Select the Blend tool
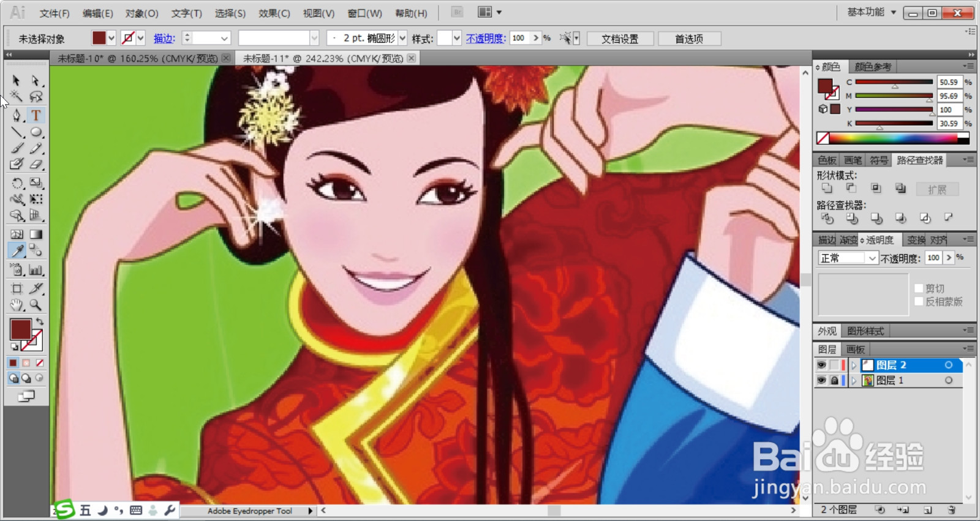 [36, 250]
